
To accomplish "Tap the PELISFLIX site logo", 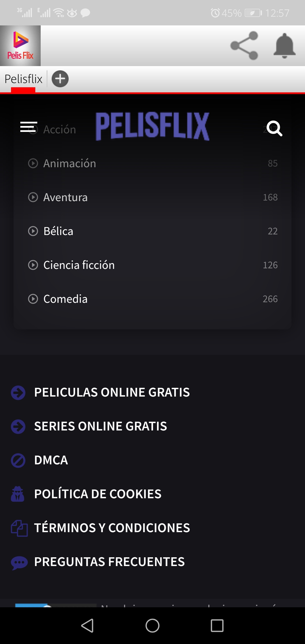I will tap(152, 126).
